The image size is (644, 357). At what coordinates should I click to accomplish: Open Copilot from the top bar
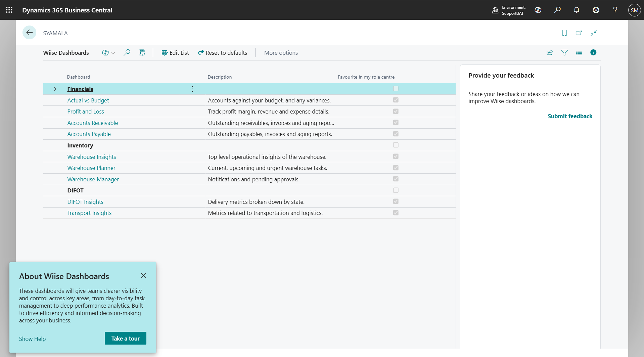pyautogui.click(x=538, y=10)
